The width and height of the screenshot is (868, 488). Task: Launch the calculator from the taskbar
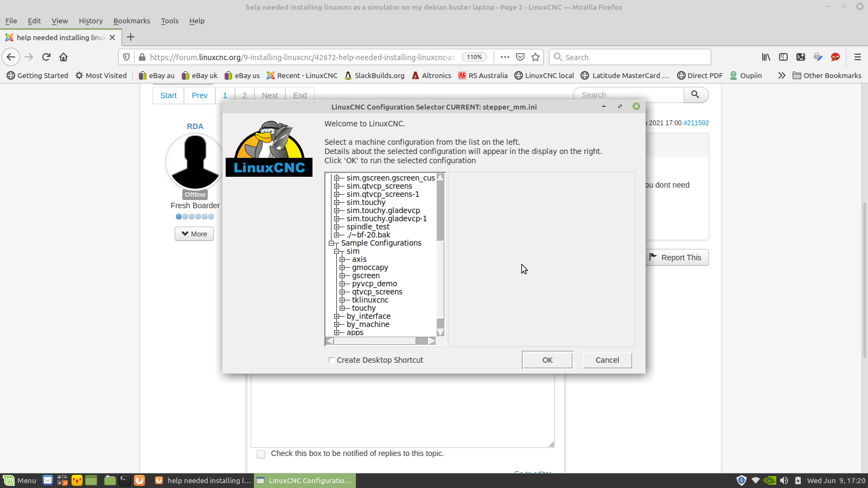[62, 480]
